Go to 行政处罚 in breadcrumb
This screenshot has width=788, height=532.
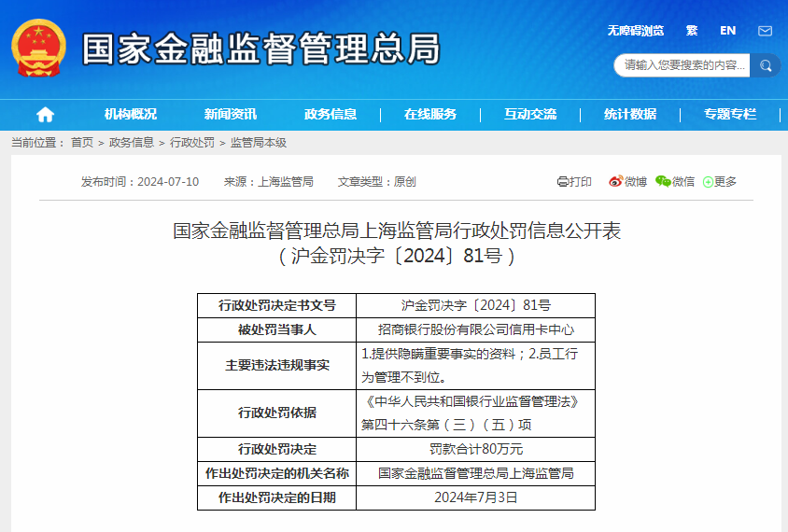click(192, 143)
